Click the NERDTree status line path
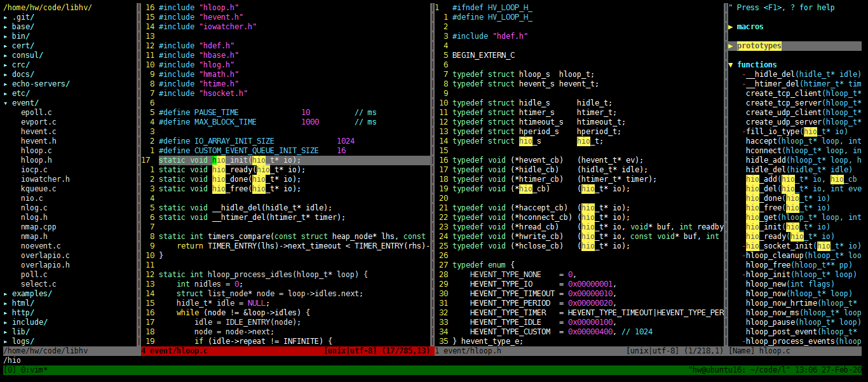 (46, 351)
